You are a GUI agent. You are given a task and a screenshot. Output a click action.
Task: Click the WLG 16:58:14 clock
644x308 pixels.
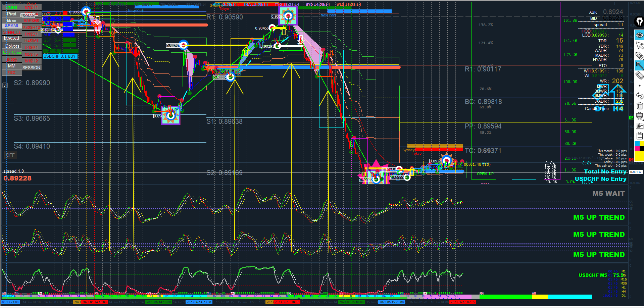coord(349,5)
